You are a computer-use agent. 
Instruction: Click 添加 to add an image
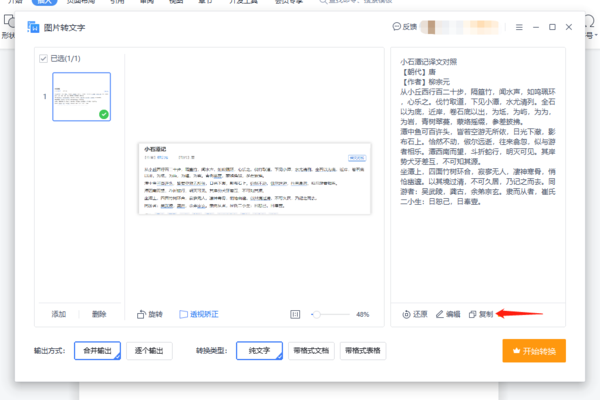(59, 314)
